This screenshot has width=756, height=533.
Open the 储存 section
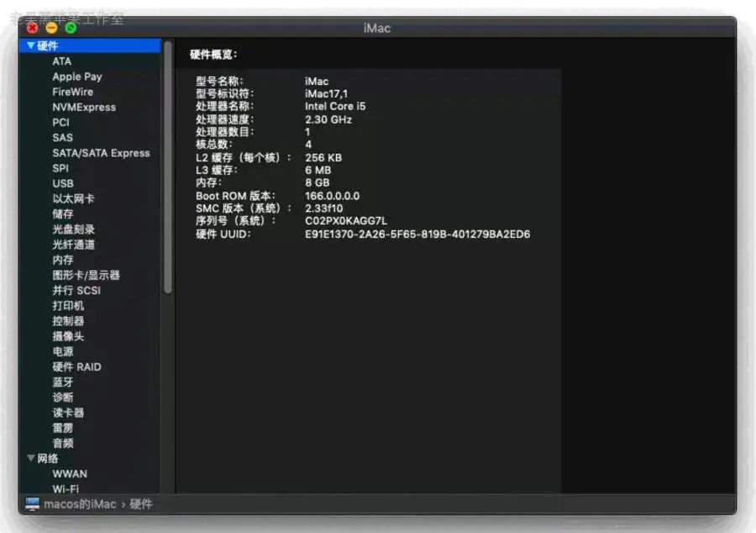pyautogui.click(x=63, y=214)
